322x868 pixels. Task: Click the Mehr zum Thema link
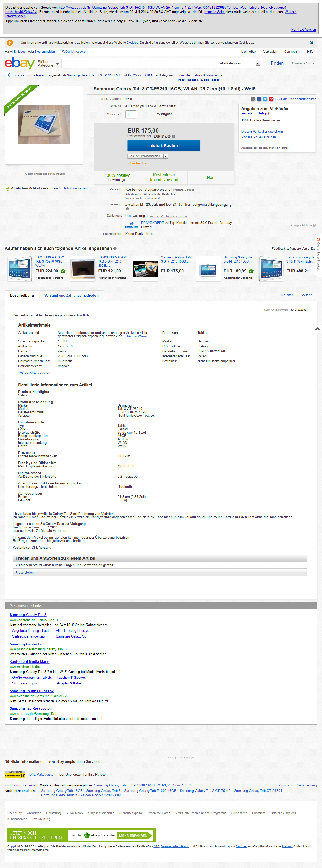(137, 336)
